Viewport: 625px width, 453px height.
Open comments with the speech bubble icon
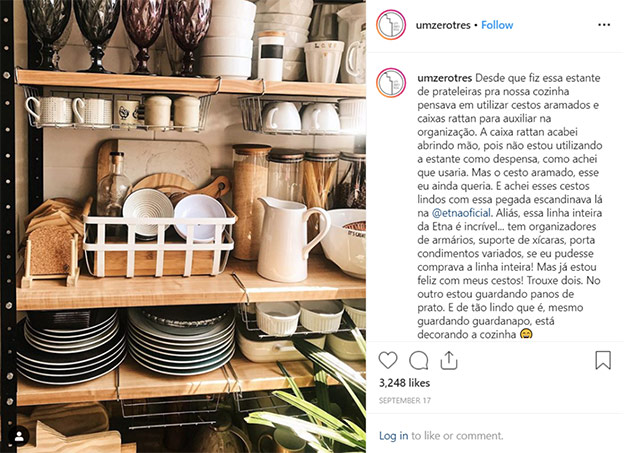(419, 360)
